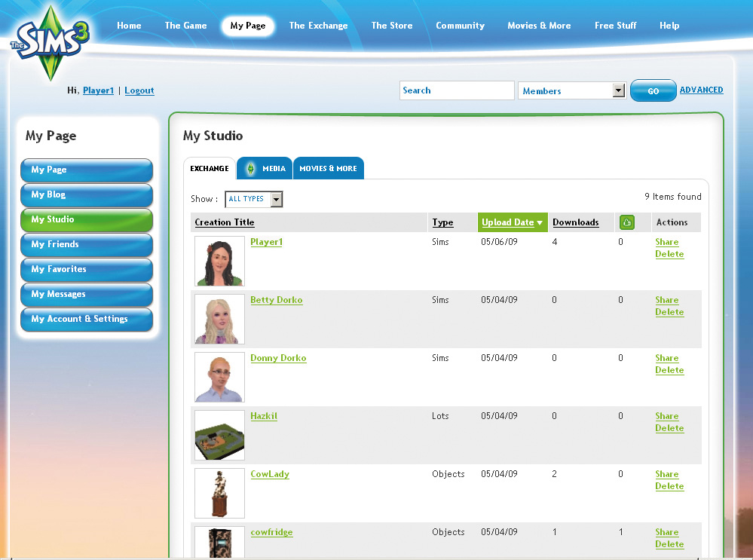Click The Sims 3 logo

[51, 43]
